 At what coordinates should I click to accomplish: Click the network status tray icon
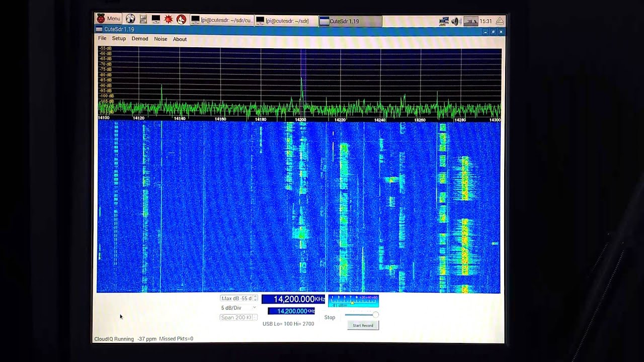click(444, 21)
